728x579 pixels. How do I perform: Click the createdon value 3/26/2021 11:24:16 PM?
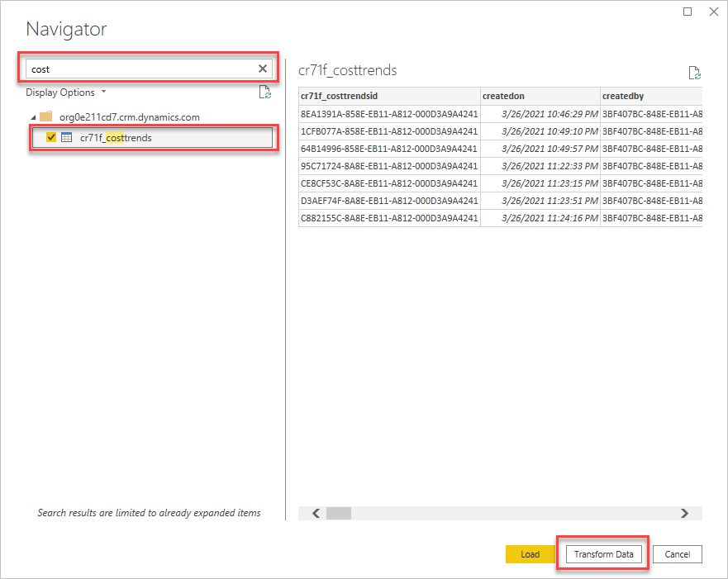[540, 218]
